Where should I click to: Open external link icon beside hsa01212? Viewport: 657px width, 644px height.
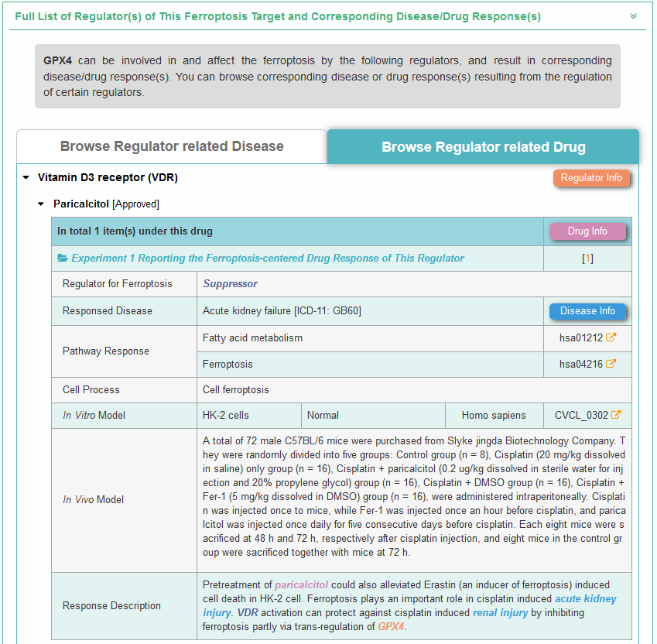click(x=611, y=337)
